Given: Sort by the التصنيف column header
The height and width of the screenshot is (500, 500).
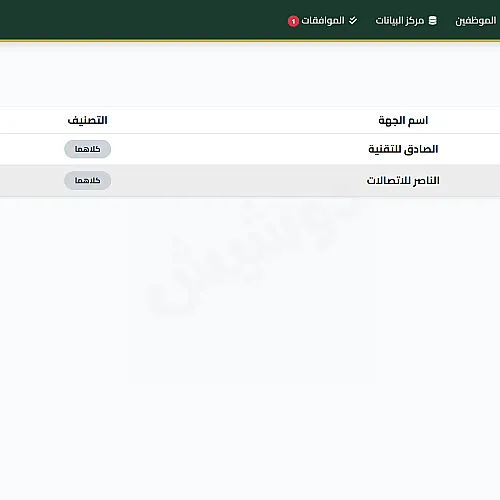Looking at the screenshot, I should (87, 120).
